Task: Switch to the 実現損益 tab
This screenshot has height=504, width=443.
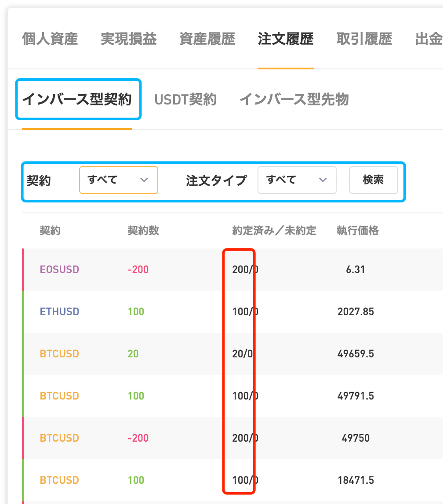Action: pyautogui.click(x=128, y=39)
